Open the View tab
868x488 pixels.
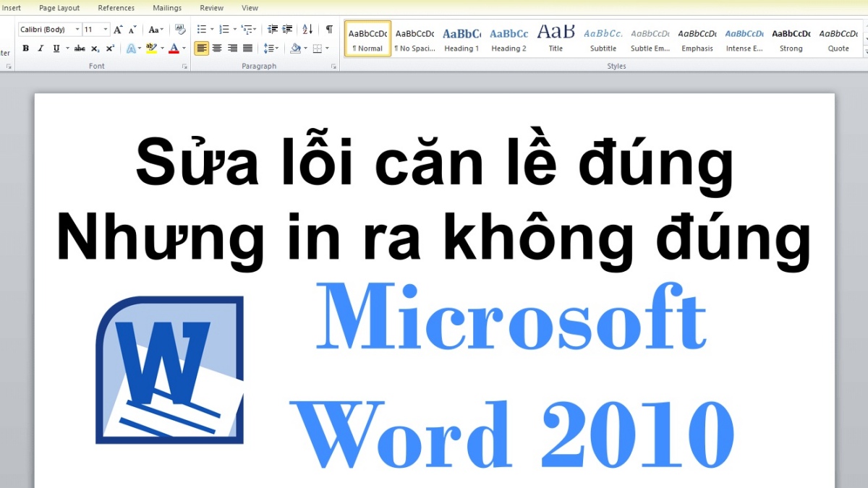click(x=250, y=8)
